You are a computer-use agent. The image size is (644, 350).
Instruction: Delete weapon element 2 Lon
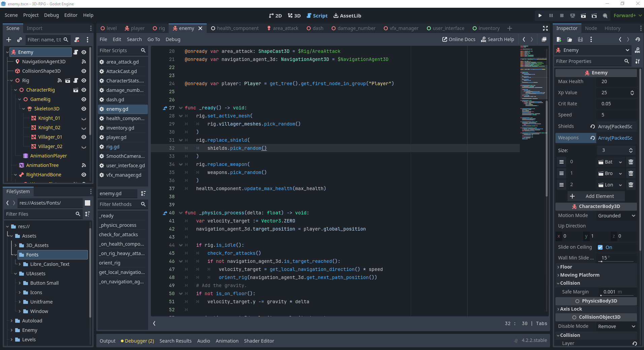click(631, 185)
